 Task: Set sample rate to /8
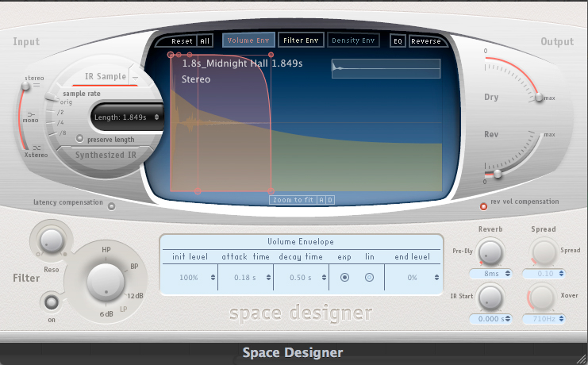coord(63,133)
